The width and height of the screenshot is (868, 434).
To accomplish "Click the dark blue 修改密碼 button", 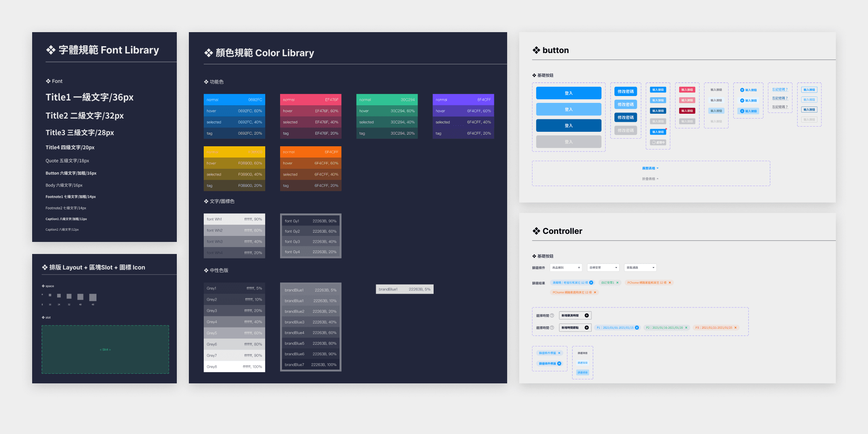I will [x=625, y=117].
